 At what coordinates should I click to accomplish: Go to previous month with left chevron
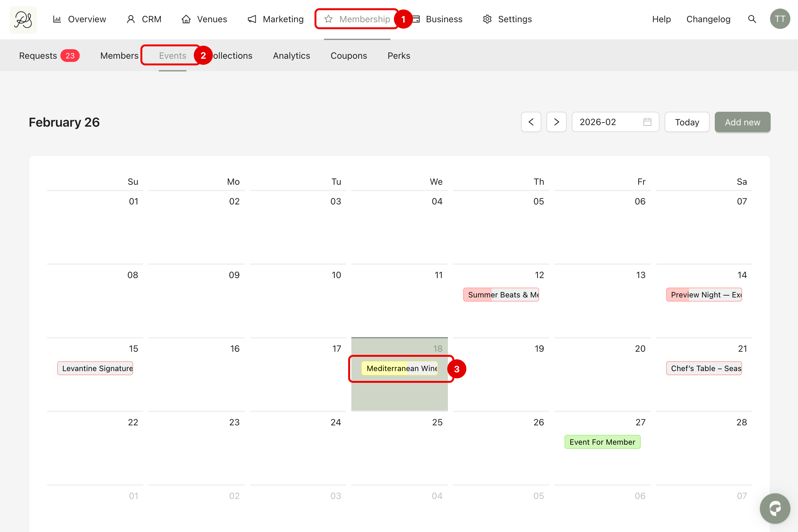pyautogui.click(x=531, y=122)
